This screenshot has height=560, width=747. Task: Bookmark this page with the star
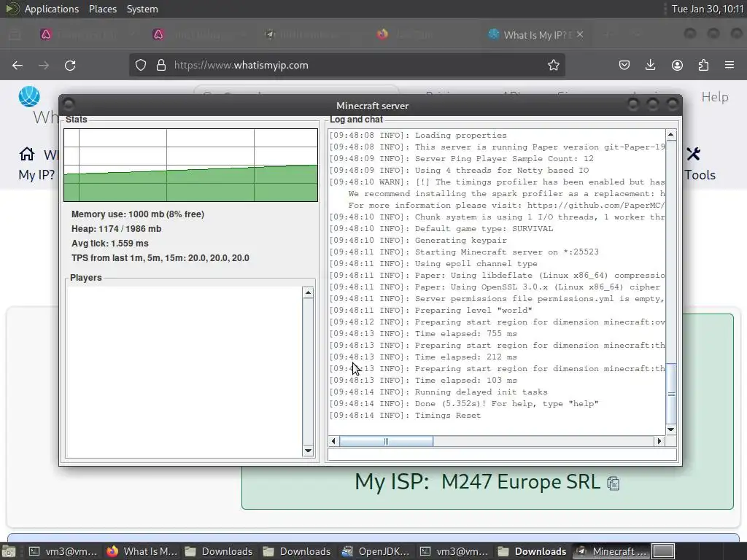pos(553,65)
